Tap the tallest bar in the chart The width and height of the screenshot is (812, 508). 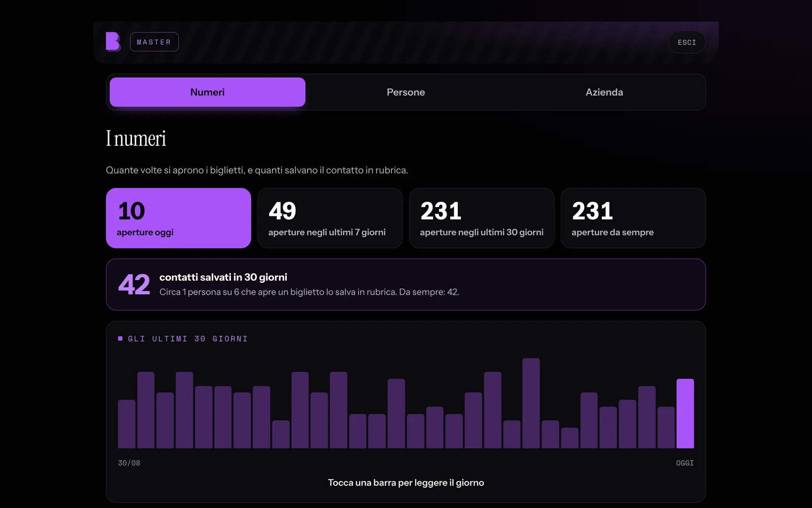pyautogui.click(x=531, y=403)
